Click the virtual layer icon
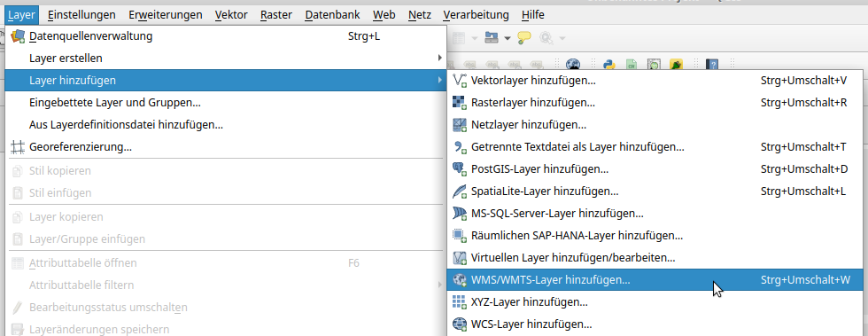The width and height of the screenshot is (868, 336). [460, 258]
